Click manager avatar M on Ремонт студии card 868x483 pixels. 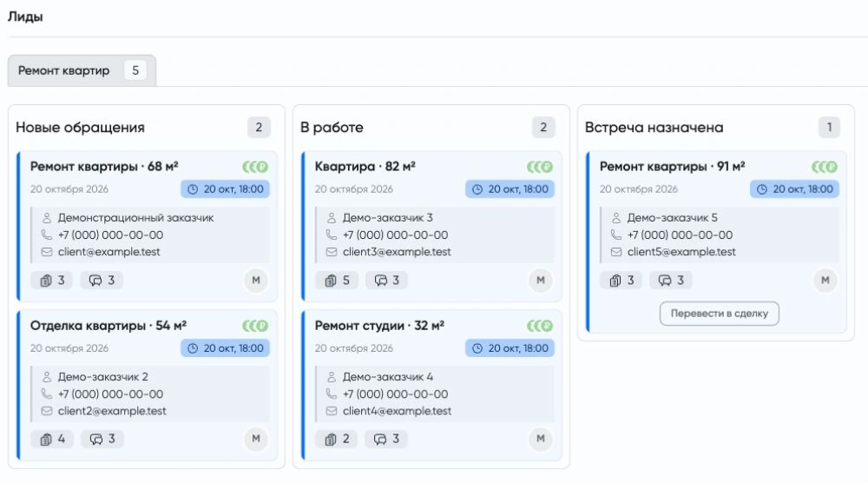pyautogui.click(x=540, y=439)
